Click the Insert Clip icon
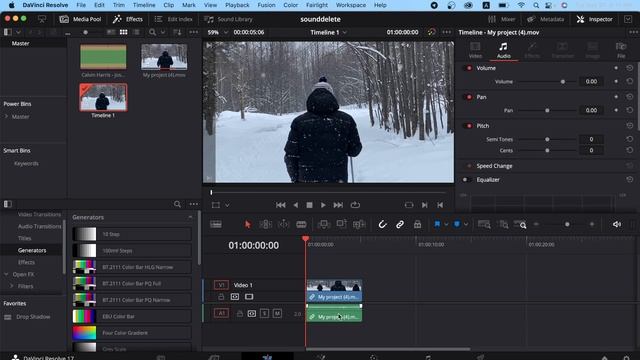This screenshot has width=640, height=360. point(324,224)
